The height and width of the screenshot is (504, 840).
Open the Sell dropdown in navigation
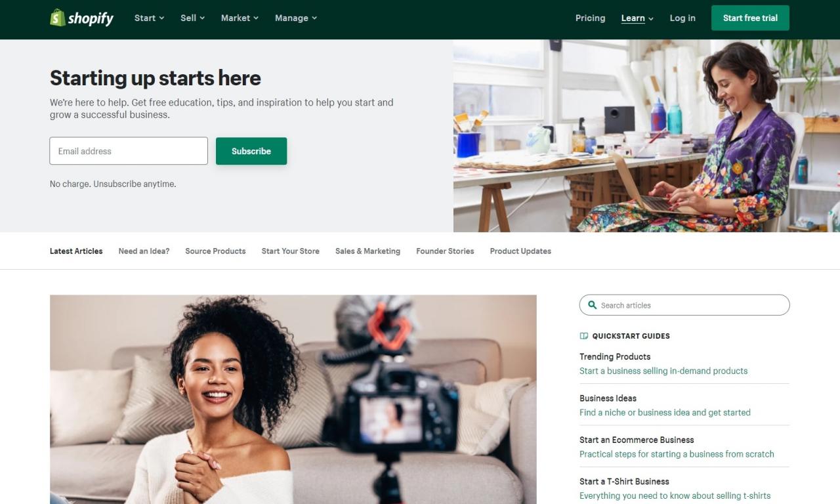click(192, 18)
